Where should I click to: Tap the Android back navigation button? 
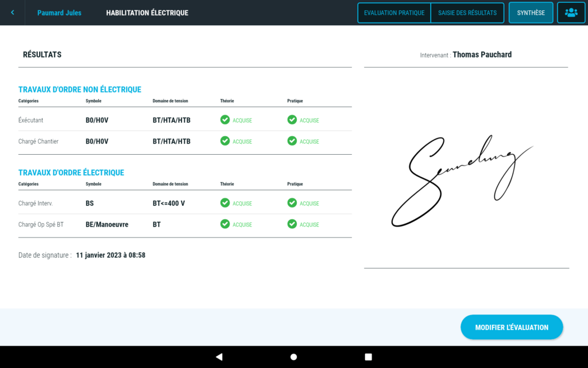[219, 356]
